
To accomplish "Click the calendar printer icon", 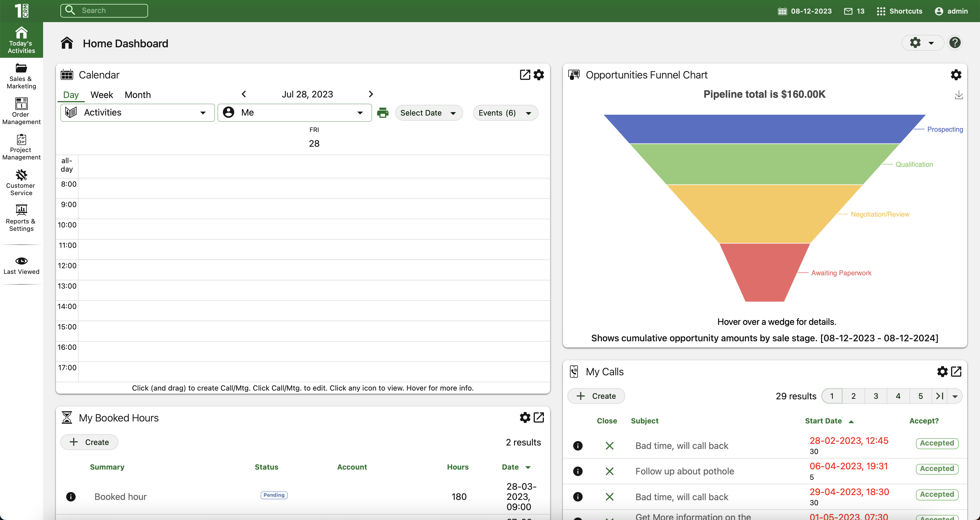I will pos(382,113).
